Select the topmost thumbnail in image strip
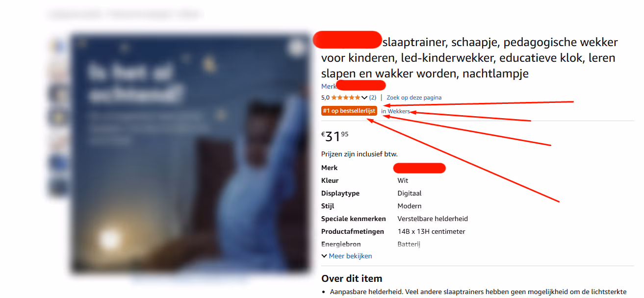The image size is (644, 298). [58, 47]
